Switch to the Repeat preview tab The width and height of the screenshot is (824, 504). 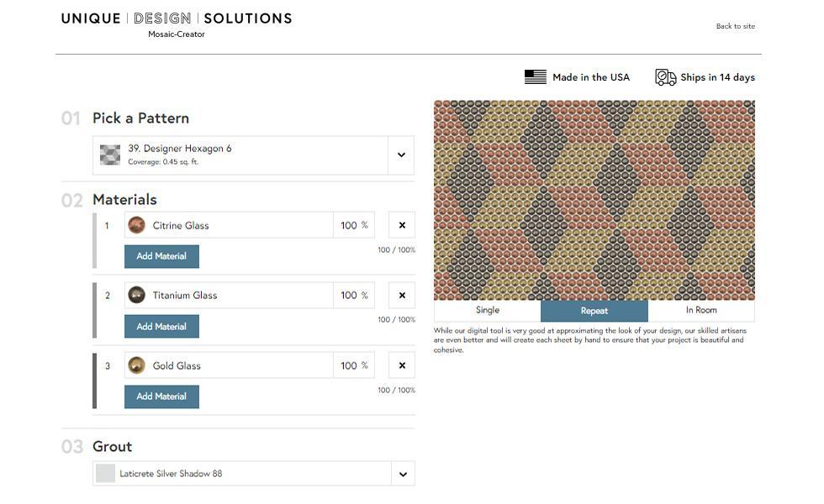594,311
